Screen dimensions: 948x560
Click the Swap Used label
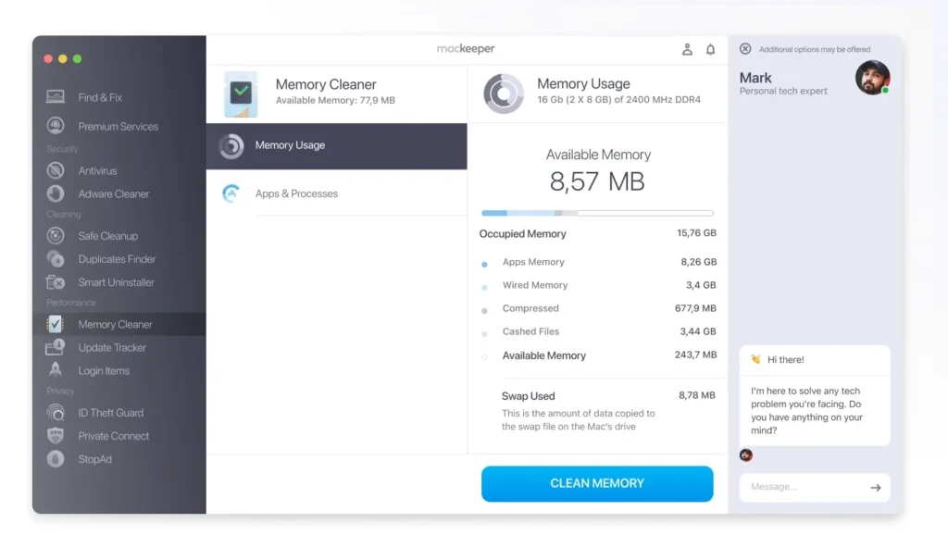click(x=528, y=396)
